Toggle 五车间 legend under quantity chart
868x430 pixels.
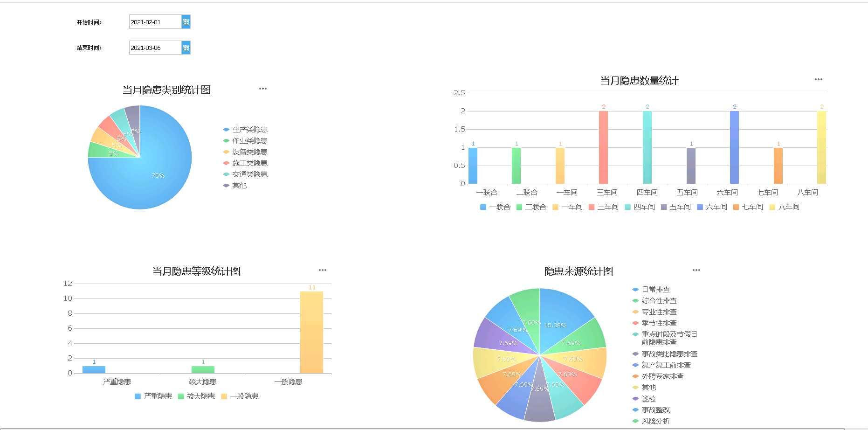point(676,207)
